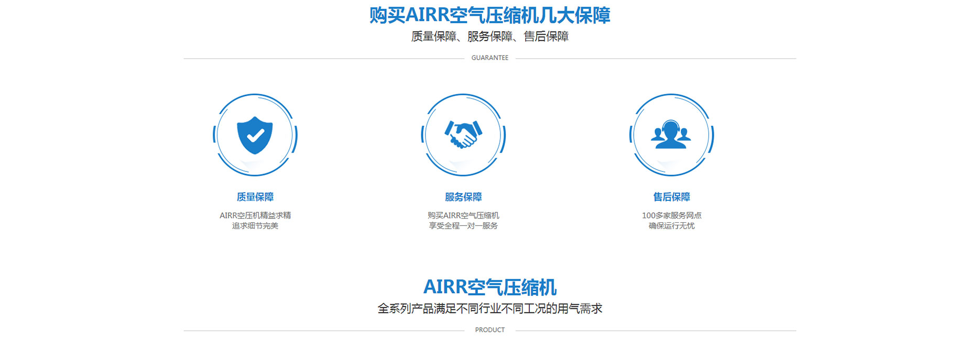Click the PRODUCT section label

click(x=489, y=330)
